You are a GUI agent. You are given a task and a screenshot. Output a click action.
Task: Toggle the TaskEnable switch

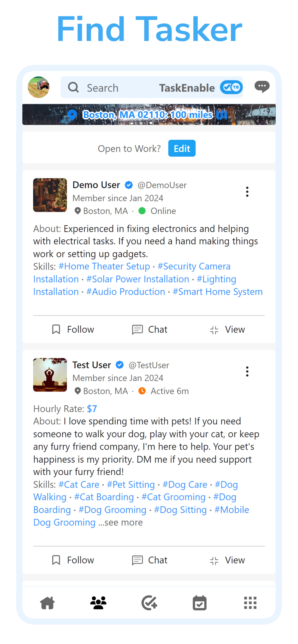pyautogui.click(x=231, y=87)
